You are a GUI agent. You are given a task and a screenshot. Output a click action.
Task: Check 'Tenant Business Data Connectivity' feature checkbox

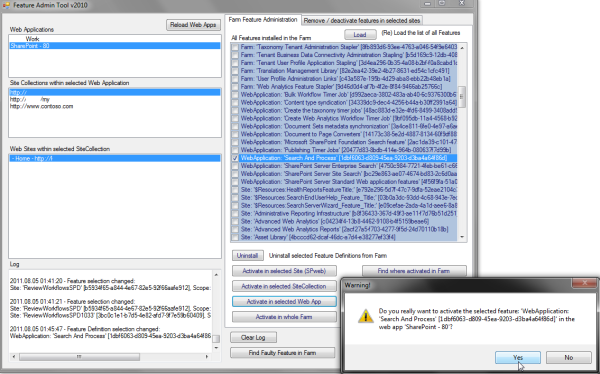tap(235, 55)
